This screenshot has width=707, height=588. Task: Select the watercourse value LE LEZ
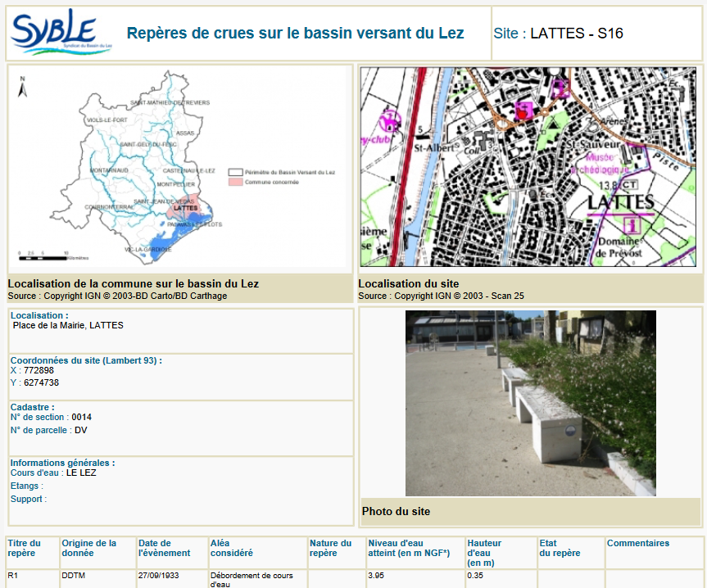(x=81, y=473)
